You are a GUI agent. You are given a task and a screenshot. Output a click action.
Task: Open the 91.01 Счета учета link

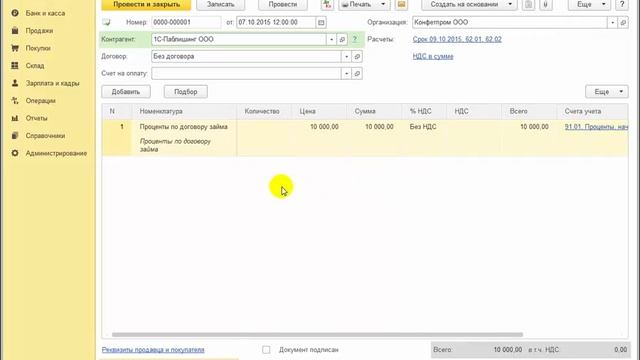(596, 127)
